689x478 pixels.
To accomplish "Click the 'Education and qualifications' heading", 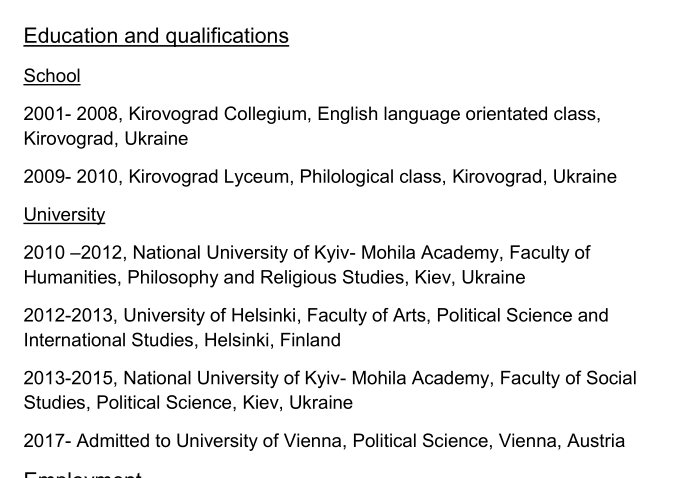I will 156,36.
